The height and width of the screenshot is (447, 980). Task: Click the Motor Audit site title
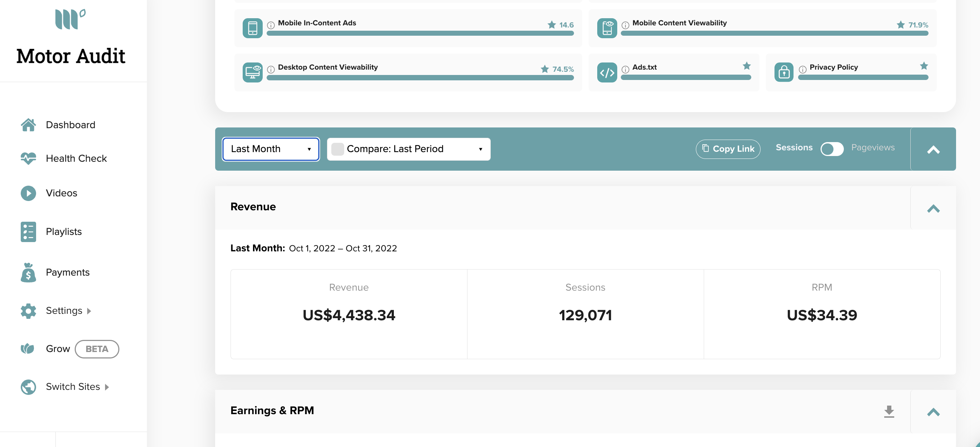pos(71,56)
